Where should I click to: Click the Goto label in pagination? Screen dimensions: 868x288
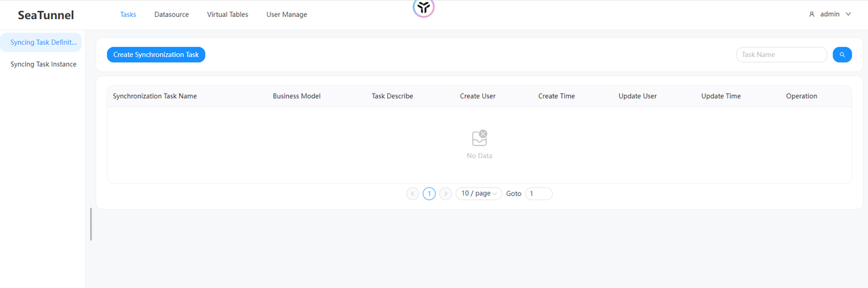(513, 194)
